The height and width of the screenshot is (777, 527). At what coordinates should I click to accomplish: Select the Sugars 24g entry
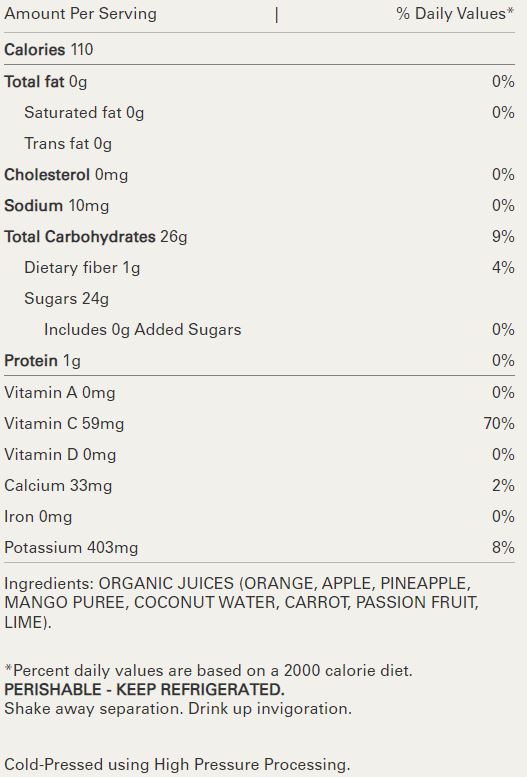click(x=66, y=299)
